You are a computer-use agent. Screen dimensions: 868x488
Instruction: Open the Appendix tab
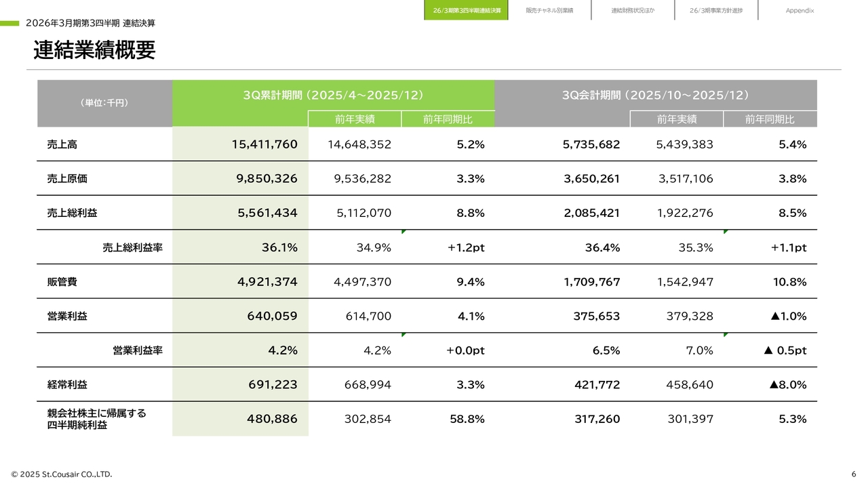coord(800,10)
